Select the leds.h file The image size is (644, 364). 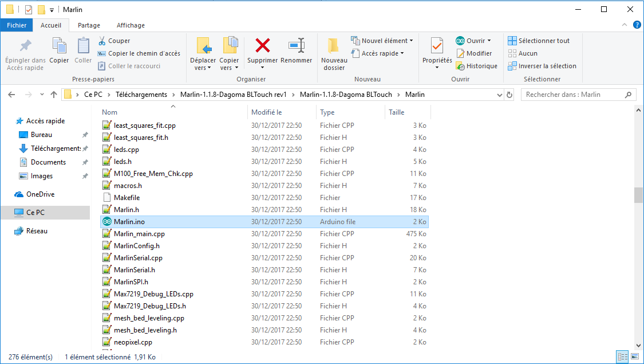click(x=264, y=162)
